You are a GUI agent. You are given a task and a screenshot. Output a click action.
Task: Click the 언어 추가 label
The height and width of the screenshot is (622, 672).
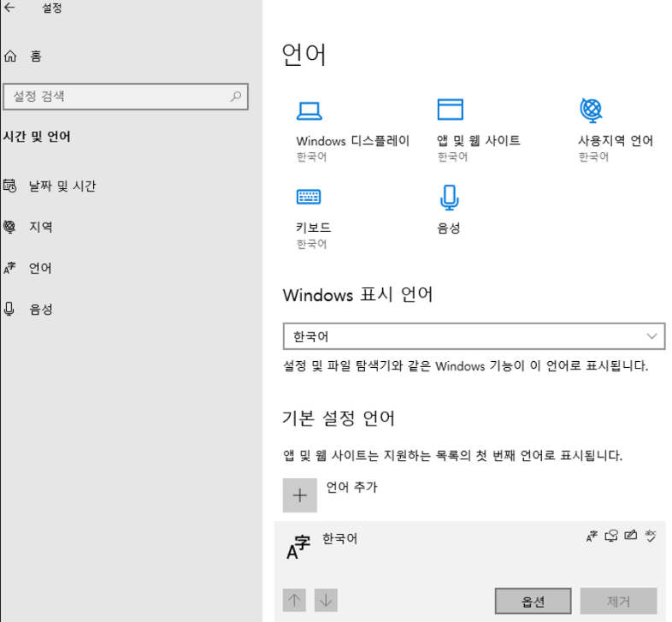(352, 488)
